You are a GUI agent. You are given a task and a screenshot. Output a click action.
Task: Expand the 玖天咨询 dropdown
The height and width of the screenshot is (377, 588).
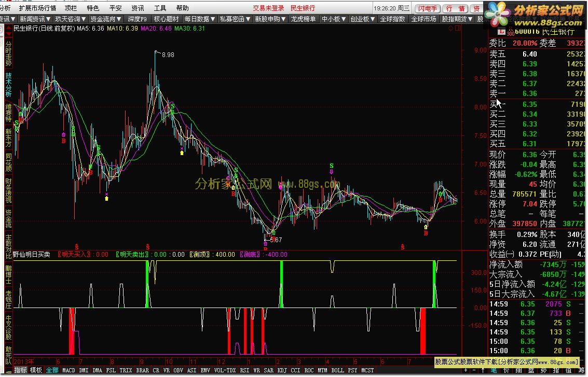click(71, 19)
